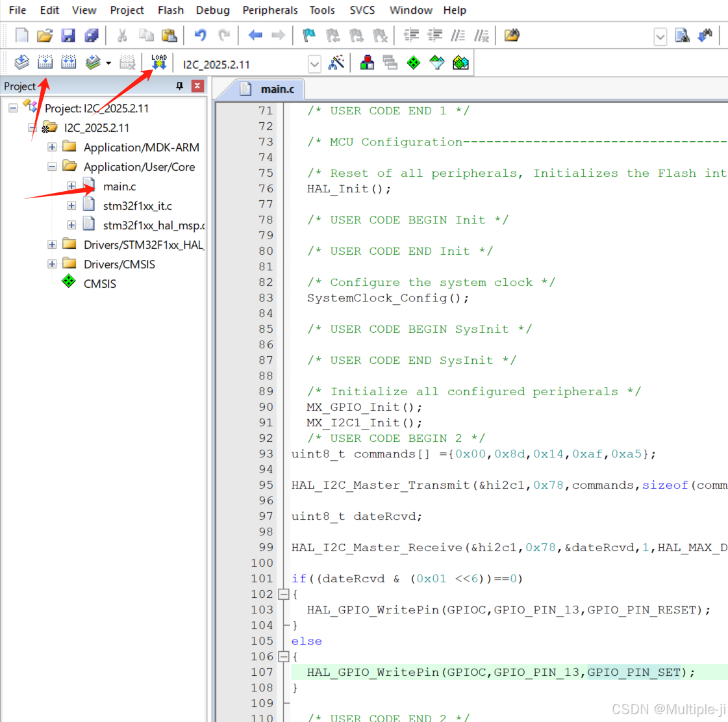Expand stm32f1xx_it.c tree node
Screen dimensions: 728x722
[x=71, y=206]
